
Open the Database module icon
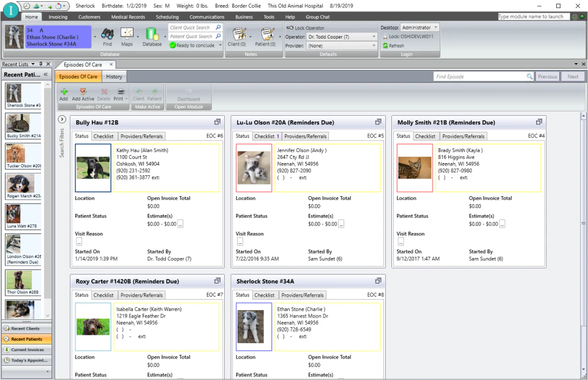click(151, 36)
